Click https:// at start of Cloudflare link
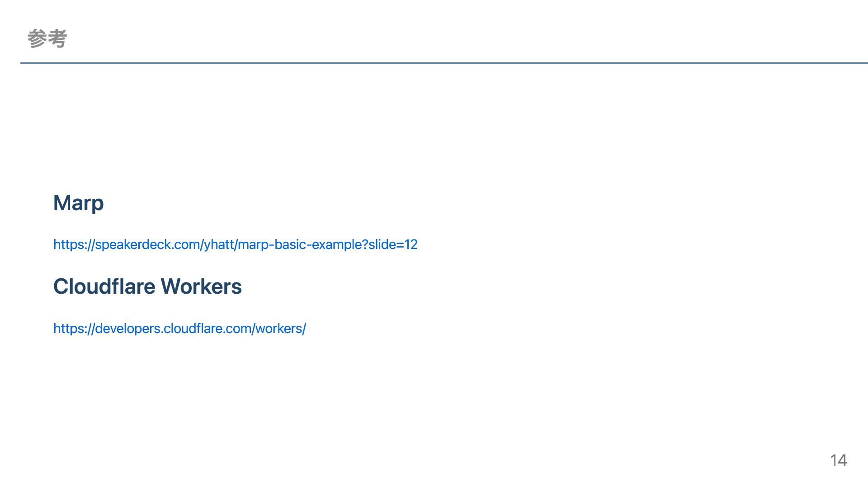868x488 pixels. pyautogui.click(x=74, y=328)
